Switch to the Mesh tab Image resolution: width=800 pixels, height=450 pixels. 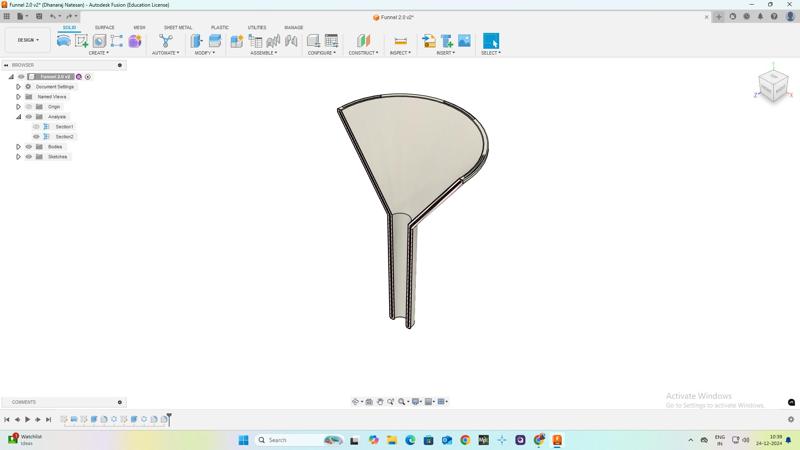pyautogui.click(x=139, y=28)
